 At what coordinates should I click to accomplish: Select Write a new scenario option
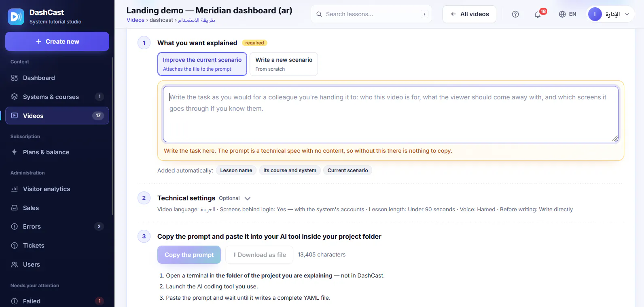pyautogui.click(x=284, y=64)
